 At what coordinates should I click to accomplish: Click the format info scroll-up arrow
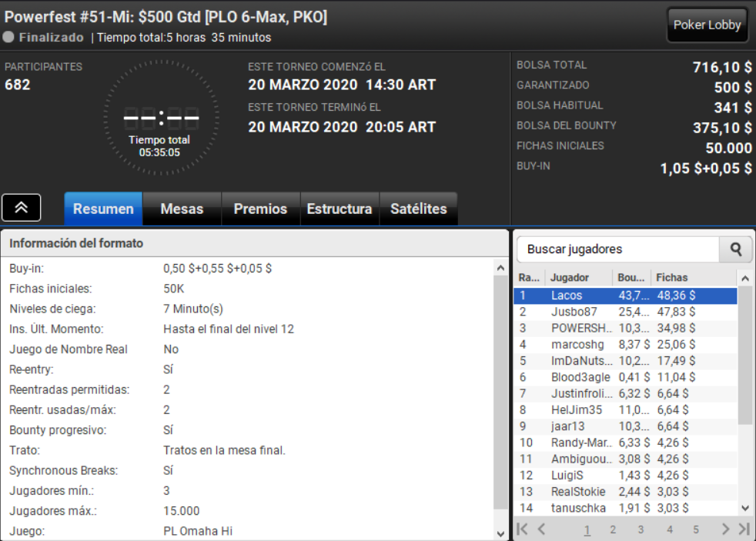[x=500, y=269]
